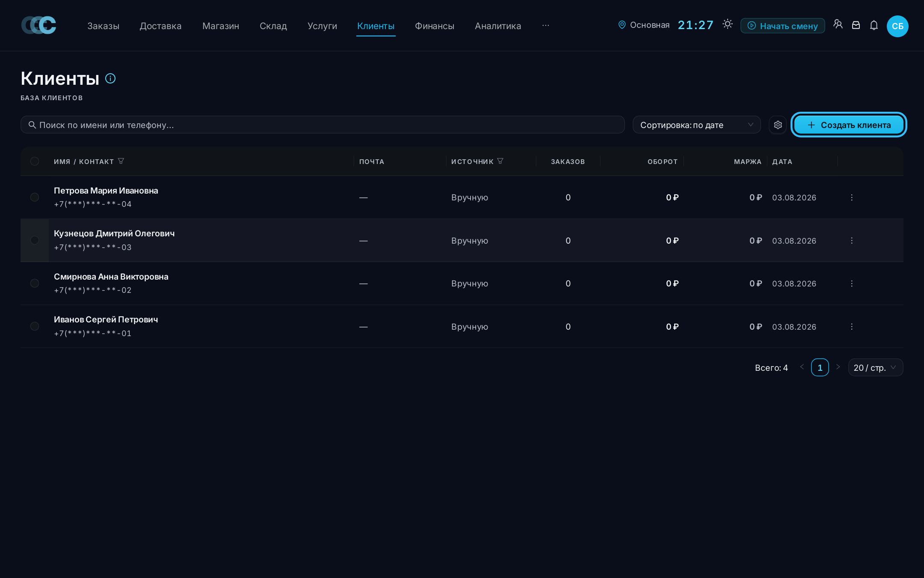The height and width of the screenshot is (578, 924).
Task: Click the app logo in header
Action: (38, 25)
